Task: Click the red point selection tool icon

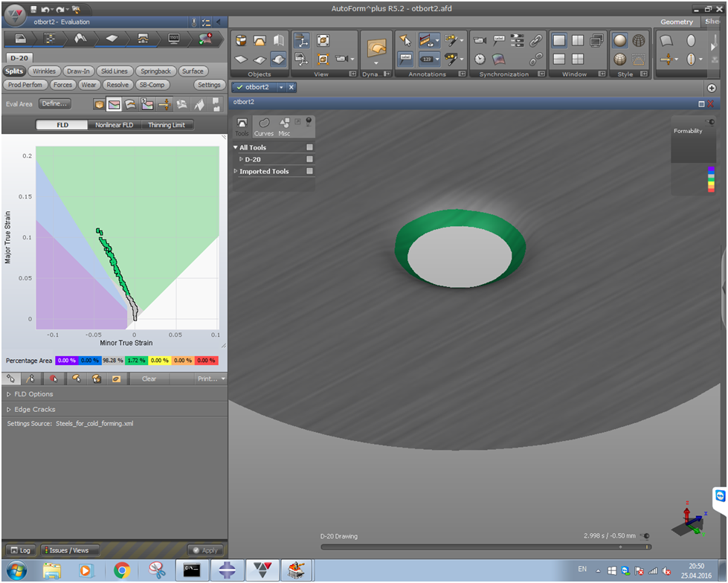Action: tap(53, 379)
